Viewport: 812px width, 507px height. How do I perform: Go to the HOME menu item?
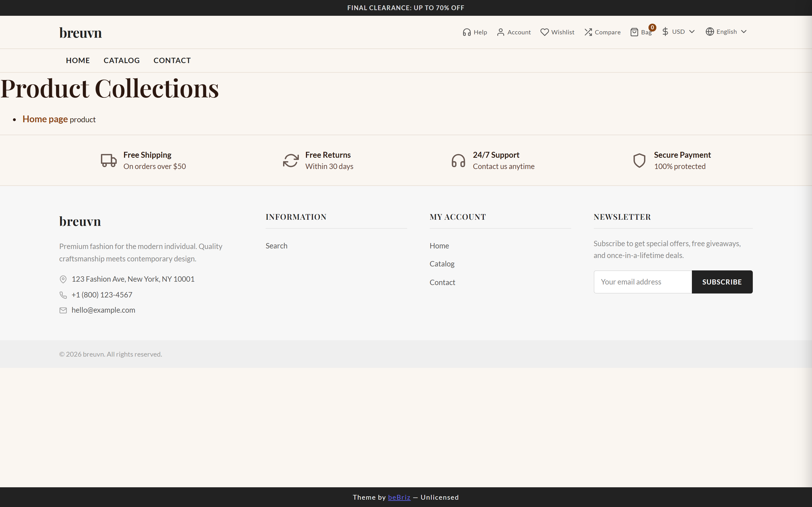click(78, 61)
